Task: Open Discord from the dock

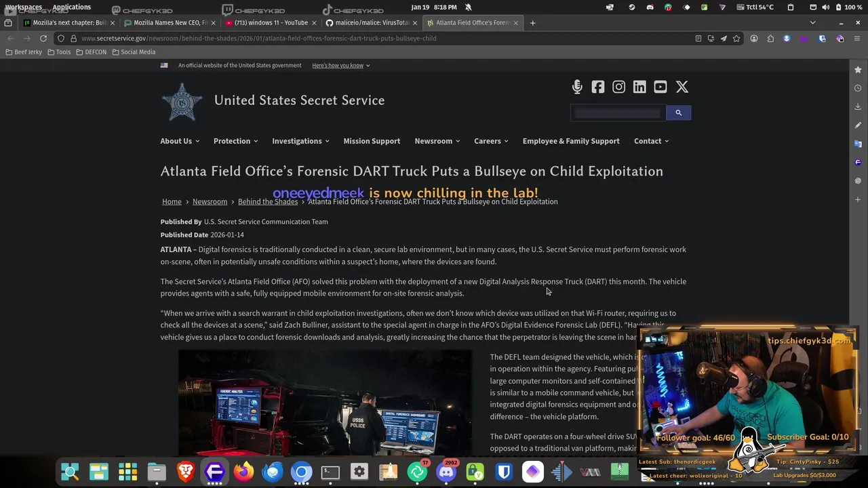Action: pos(446,472)
